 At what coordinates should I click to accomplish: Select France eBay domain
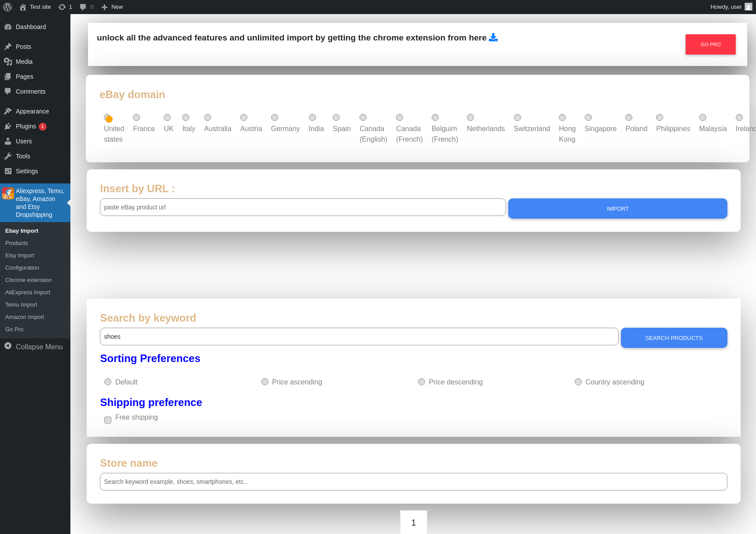[136, 117]
